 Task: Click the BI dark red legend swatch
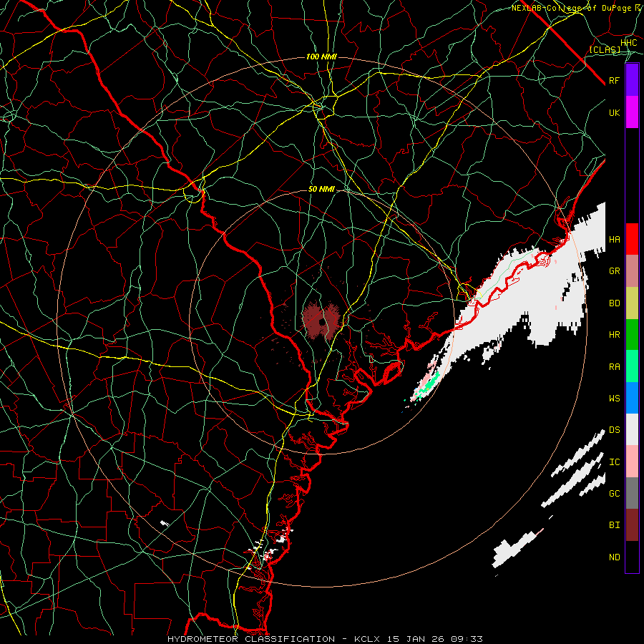[x=632, y=525]
